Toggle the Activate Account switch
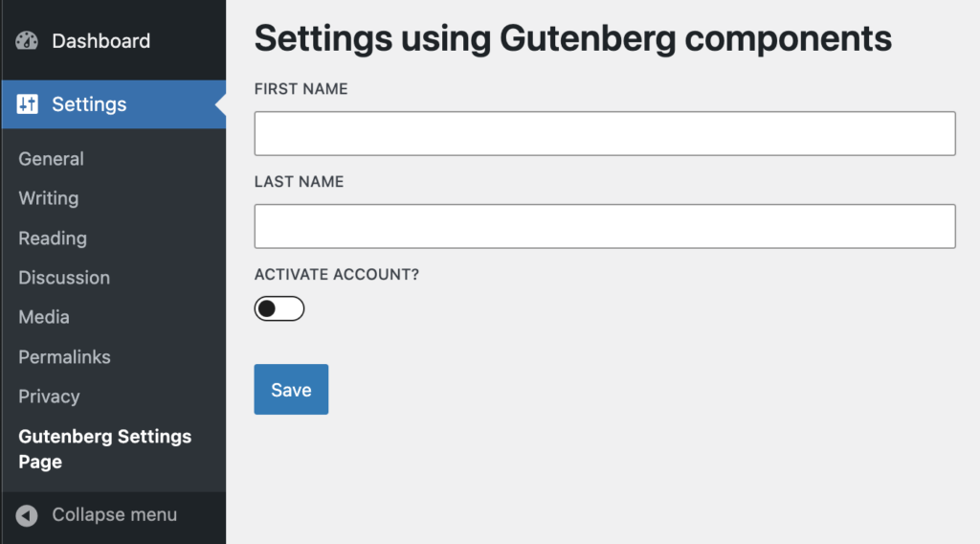 [x=278, y=308]
